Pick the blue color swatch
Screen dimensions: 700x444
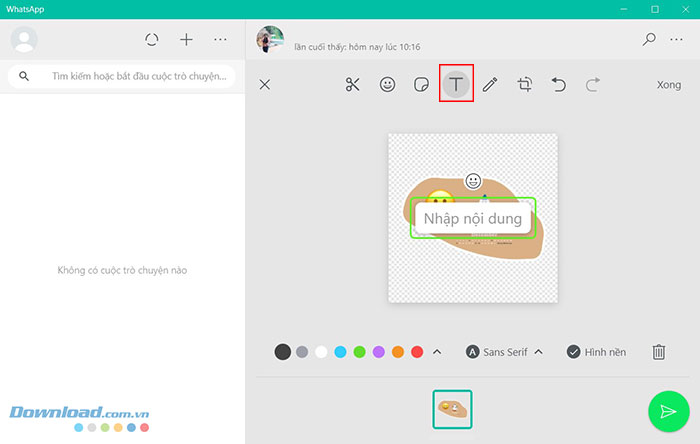coord(340,352)
